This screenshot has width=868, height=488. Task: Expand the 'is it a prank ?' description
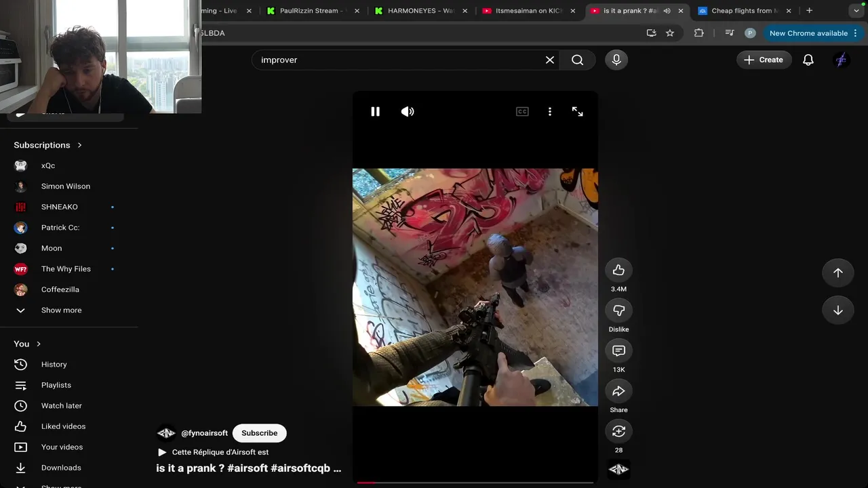[249, 468]
